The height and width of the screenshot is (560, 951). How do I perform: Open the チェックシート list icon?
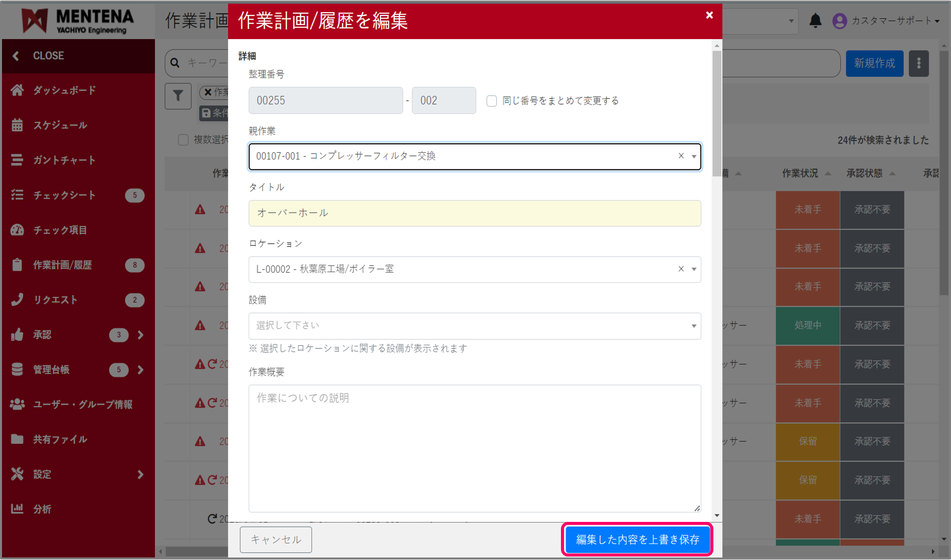18,195
